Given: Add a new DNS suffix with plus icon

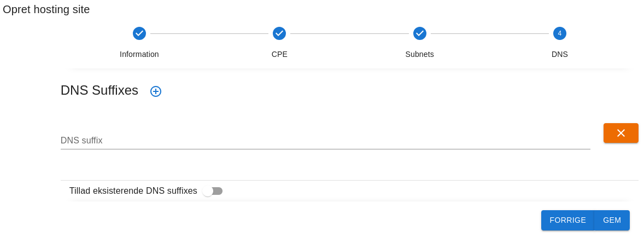Looking at the screenshot, I should (x=156, y=91).
